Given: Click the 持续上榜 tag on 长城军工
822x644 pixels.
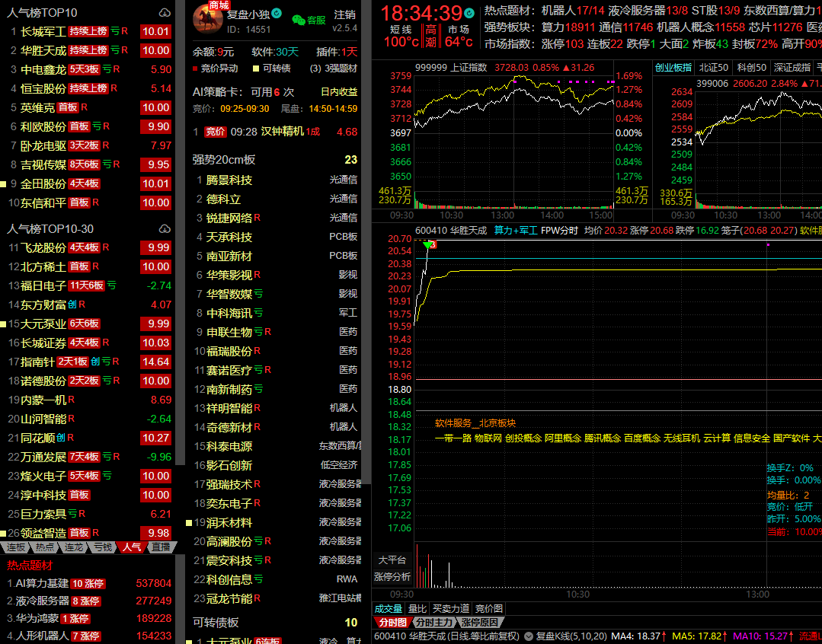Looking at the screenshot, I should (x=88, y=31).
